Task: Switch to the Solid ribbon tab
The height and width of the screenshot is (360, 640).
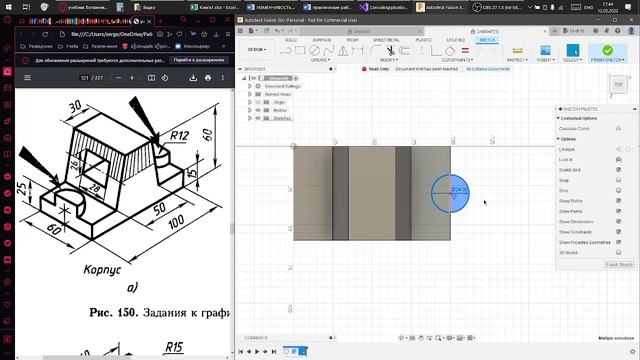Action: coord(291,40)
